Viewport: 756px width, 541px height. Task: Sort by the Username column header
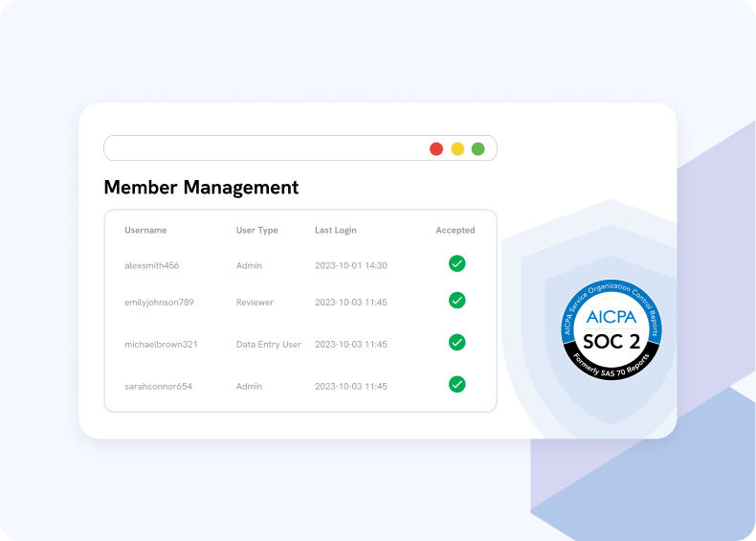(x=145, y=230)
